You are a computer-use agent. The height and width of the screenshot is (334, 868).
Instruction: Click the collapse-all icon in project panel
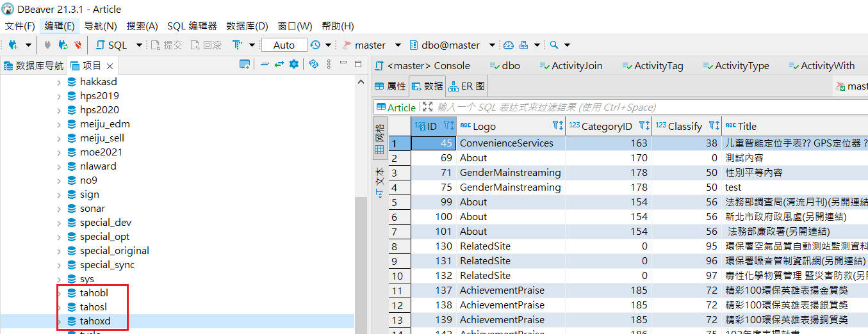point(265,65)
